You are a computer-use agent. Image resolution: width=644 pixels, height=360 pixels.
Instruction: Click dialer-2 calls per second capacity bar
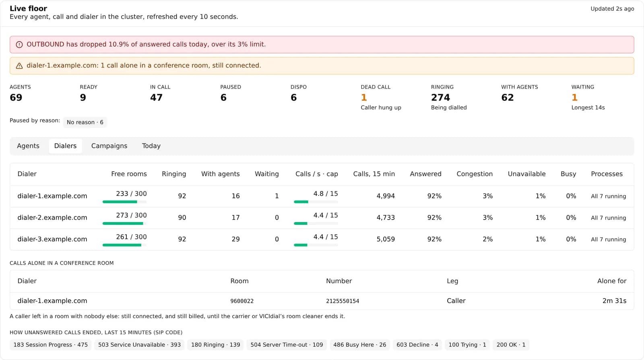tap(316, 224)
